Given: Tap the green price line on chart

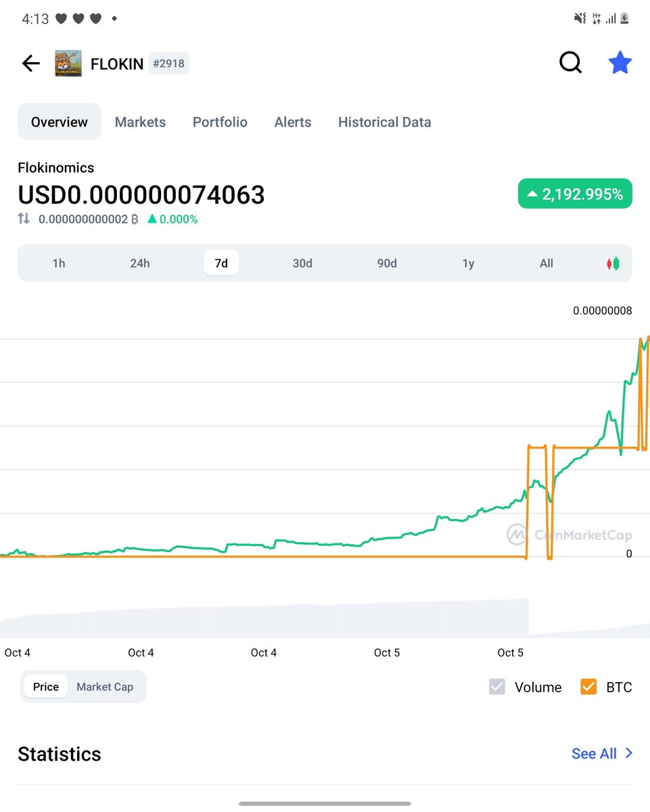Looking at the screenshot, I should click(325, 543).
